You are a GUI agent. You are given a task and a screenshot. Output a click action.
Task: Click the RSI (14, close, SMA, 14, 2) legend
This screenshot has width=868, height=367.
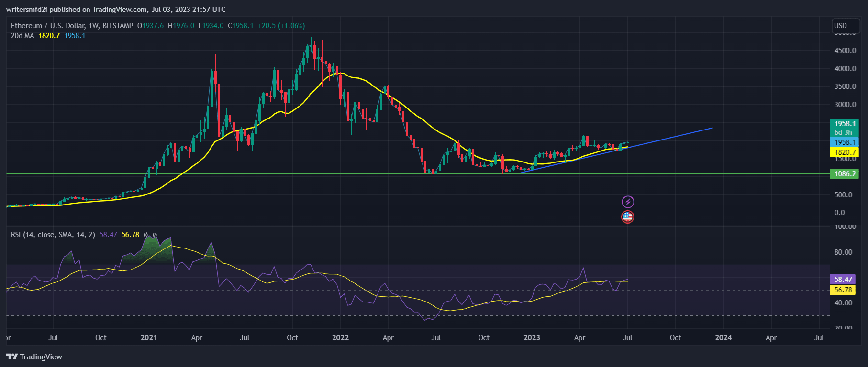click(x=53, y=235)
